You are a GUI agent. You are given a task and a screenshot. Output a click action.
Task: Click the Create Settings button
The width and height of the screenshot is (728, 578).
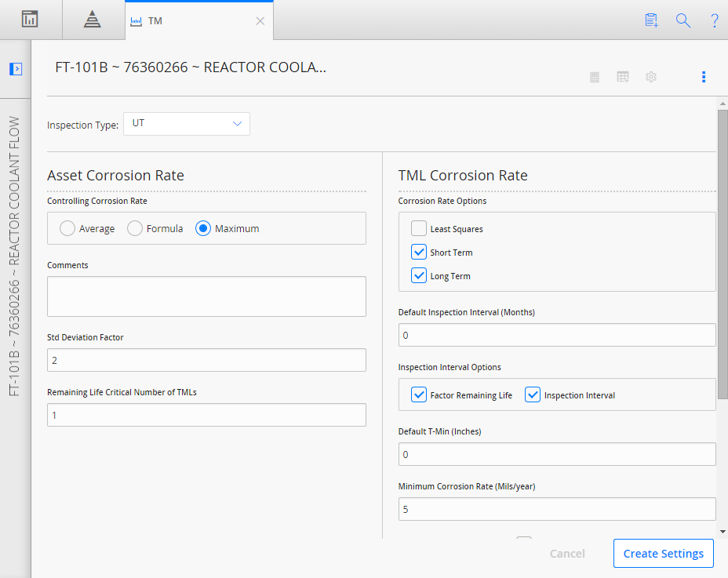[x=664, y=554]
